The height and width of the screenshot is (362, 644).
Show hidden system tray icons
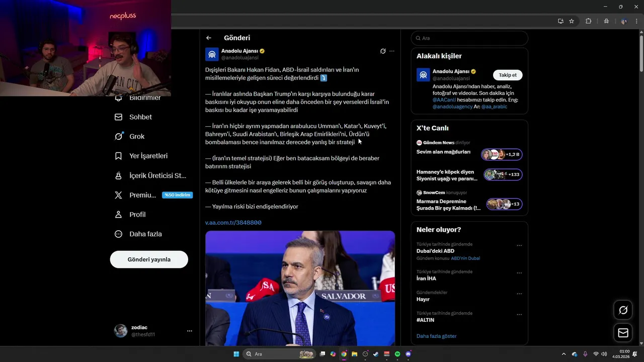pyautogui.click(x=563, y=354)
